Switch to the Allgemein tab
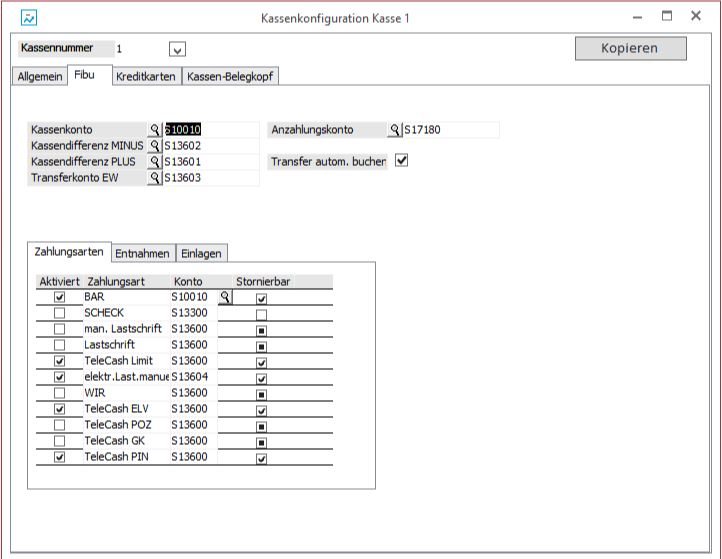Image resolution: width=722 pixels, height=559 pixels. click(x=40, y=77)
